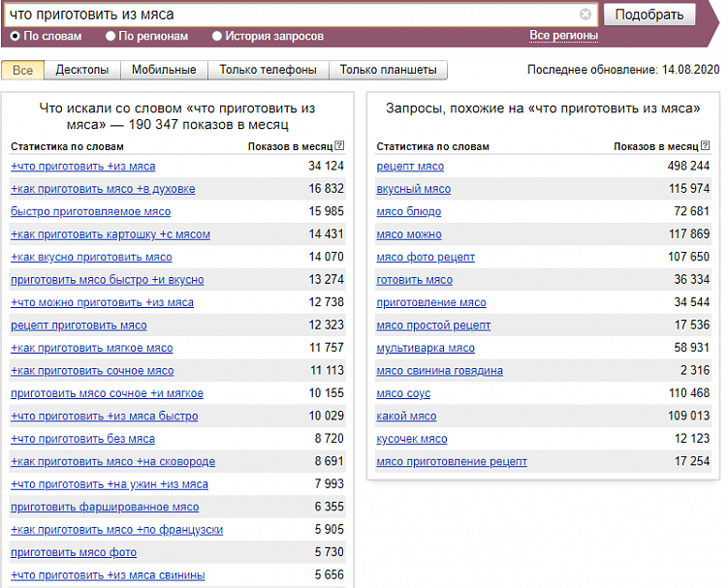The width and height of the screenshot is (728, 588).
Task: Open the 'быстро приготовляемое мясо' query link
Action: (x=90, y=211)
